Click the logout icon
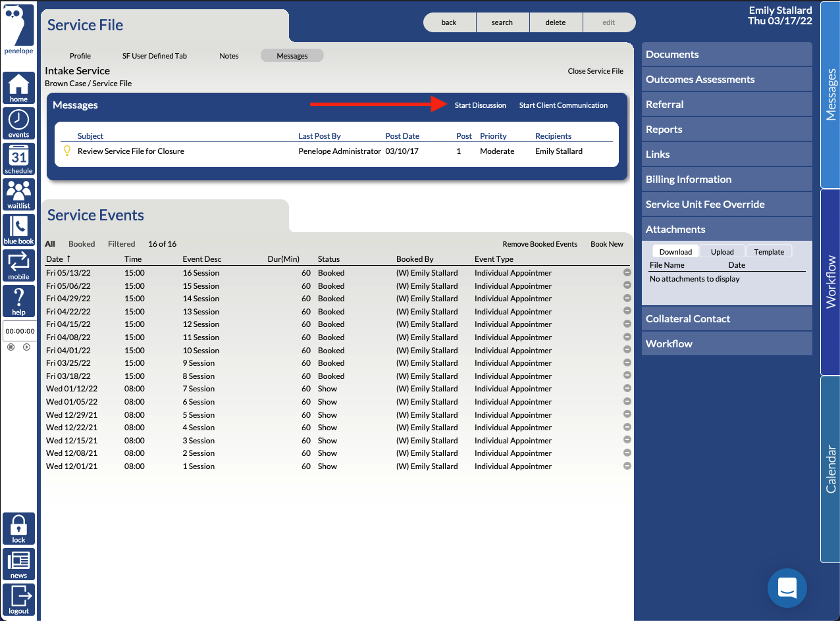Image resolution: width=840 pixels, height=621 pixels. point(18,600)
